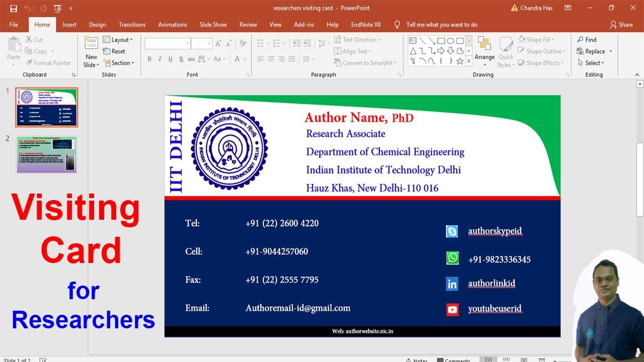The width and height of the screenshot is (644, 362).
Task: Click the Save icon in the quick access toolbar
Action: [14, 8]
